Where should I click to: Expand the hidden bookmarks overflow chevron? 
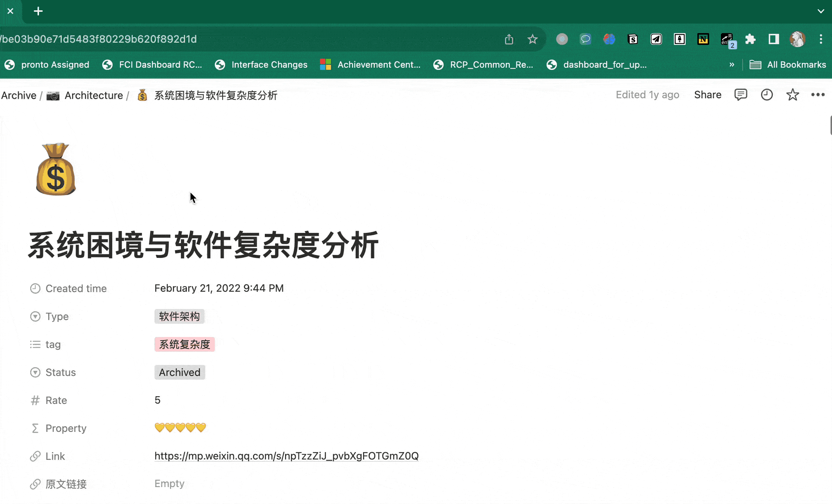click(x=732, y=65)
